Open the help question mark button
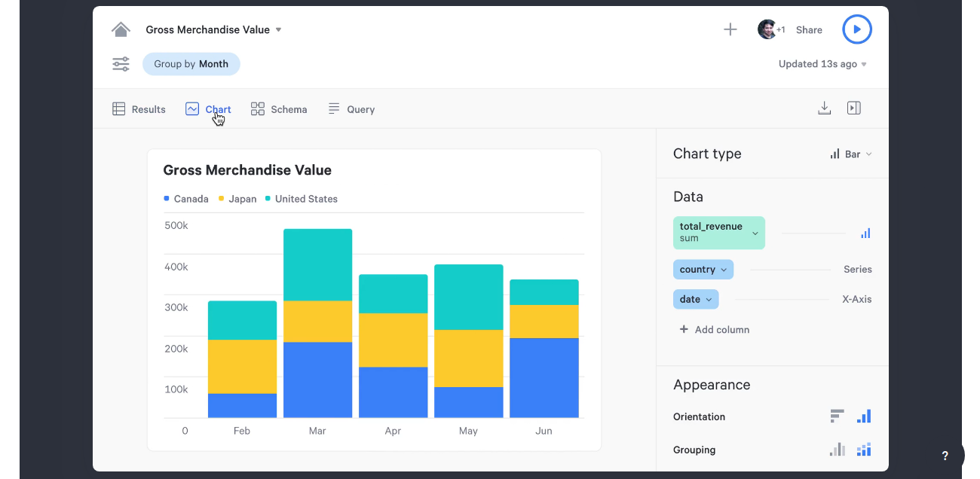The height and width of the screenshot is (479, 980). click(945, 456)
